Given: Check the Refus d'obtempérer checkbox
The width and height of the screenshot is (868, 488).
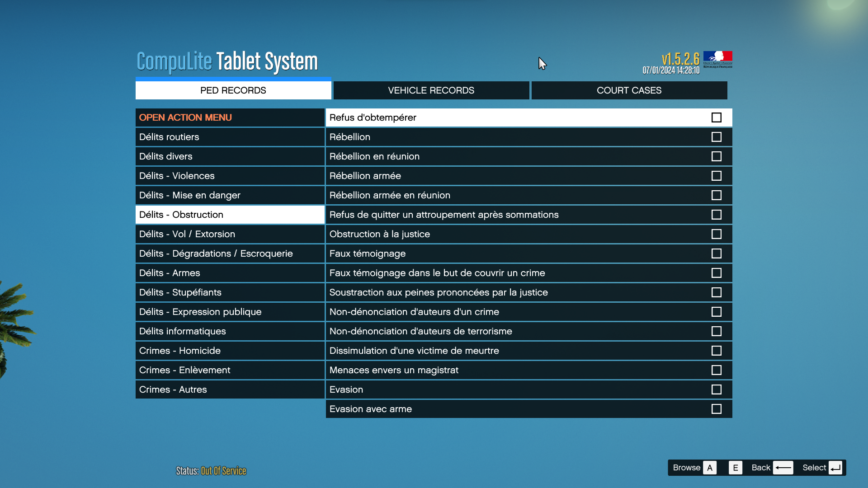Looking at the screenshot, I should [716, 117].
